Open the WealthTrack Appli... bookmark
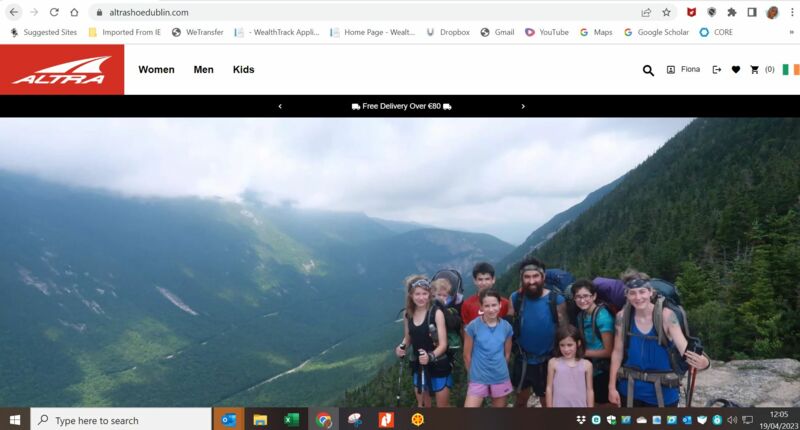Screen dimensions: 800x430 [x=277, y=32]
